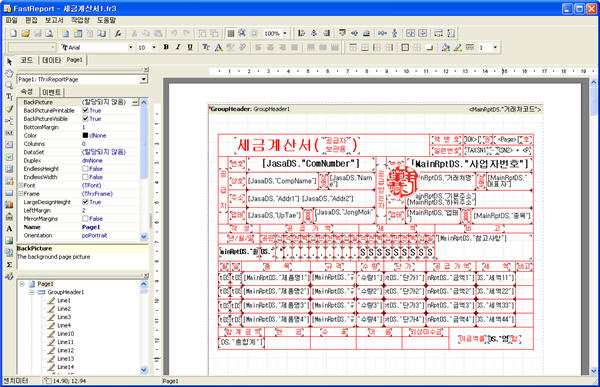Select the checkbox object tool
This screenshot has height=387, width=600.
(x=9, y=157)
